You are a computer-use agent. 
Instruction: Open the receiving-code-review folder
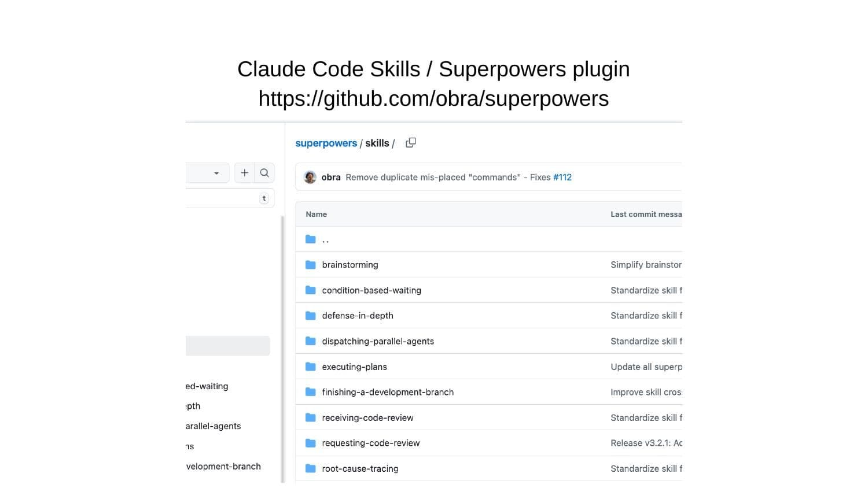(x=367, y=417)
